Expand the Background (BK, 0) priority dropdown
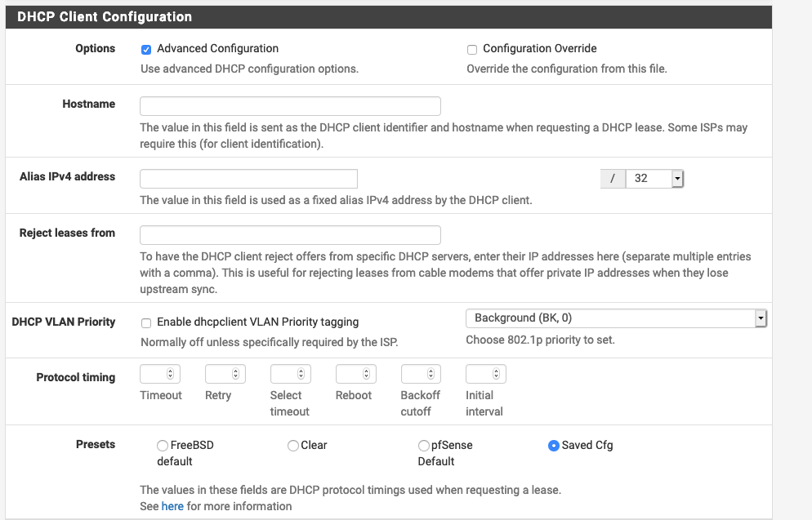The height and width of the screenshot is (520, 812). (x=616, y=318)
